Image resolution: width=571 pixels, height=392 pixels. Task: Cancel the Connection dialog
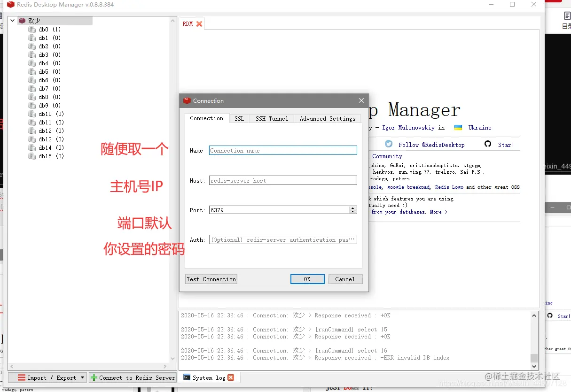[x=345, y=279]
